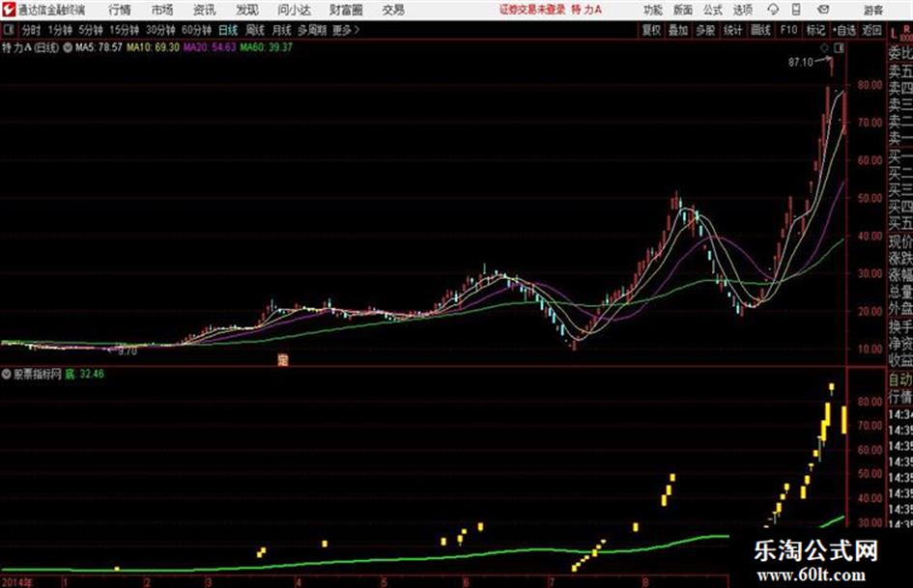The height and width of the screenshot is (588, 913).
Task: Expand 更多 period options
Action: (x=346, y=30)
